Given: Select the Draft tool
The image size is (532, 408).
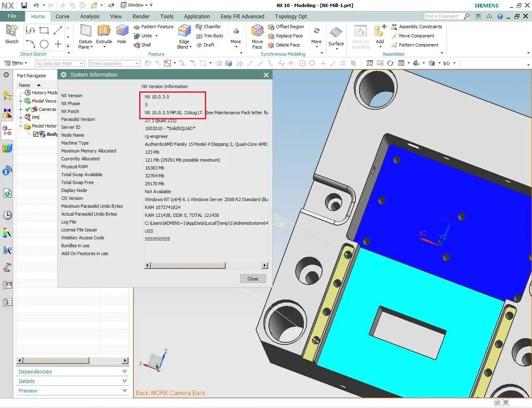Looking at the screenshot, I should point(205,45).
